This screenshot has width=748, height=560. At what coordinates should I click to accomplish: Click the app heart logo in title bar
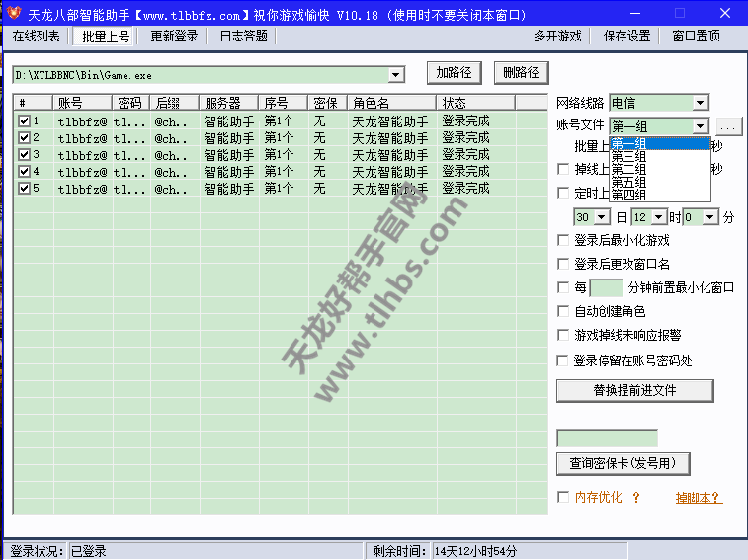(14, 13)
